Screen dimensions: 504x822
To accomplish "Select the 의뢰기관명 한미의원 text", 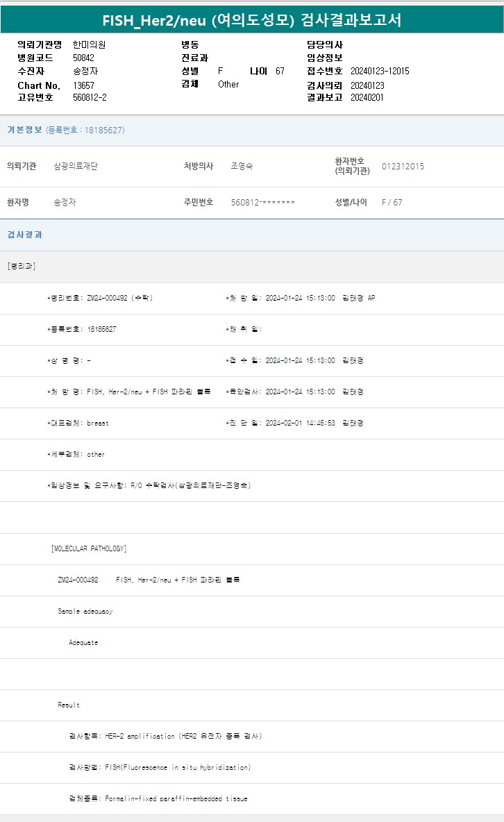I will click(x=89, y=44).
